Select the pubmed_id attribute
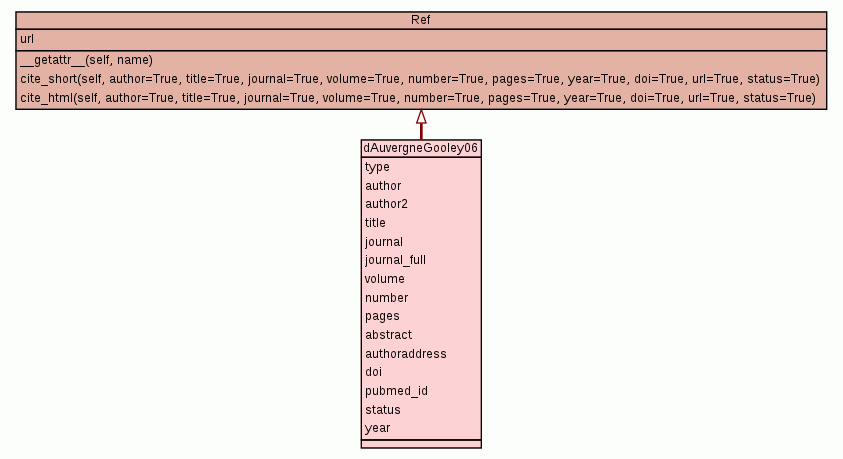This screenshot has width=843, height=459. pyautogui.click(x=396, y=391)
